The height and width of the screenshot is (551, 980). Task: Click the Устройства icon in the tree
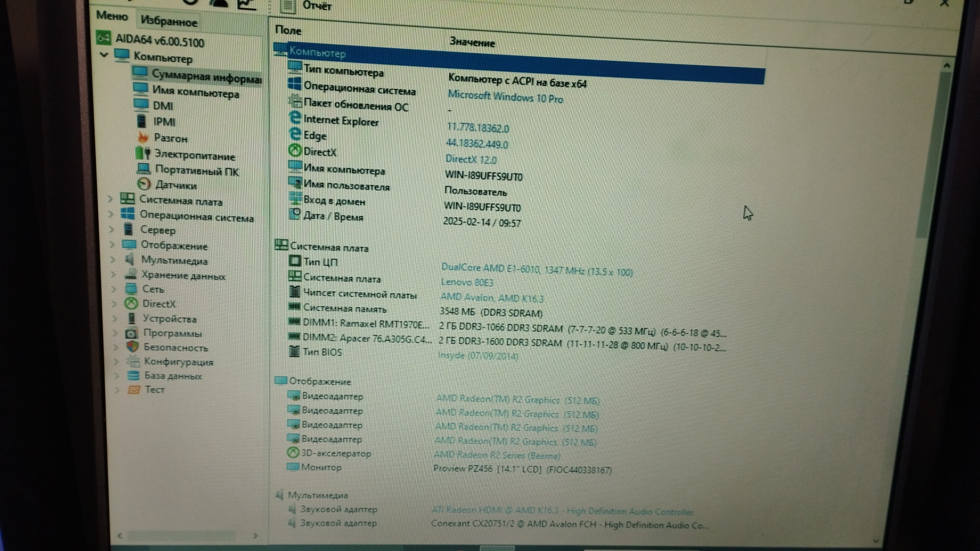click(x=132, y=318)
